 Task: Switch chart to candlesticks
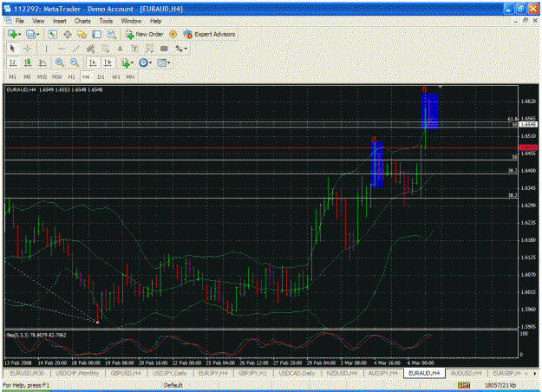tap(28, 62)
